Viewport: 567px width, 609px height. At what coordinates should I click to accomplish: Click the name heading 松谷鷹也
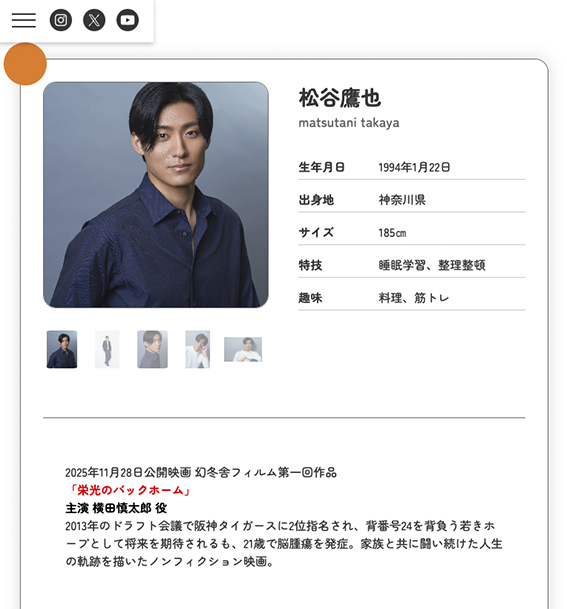[339, 98]
